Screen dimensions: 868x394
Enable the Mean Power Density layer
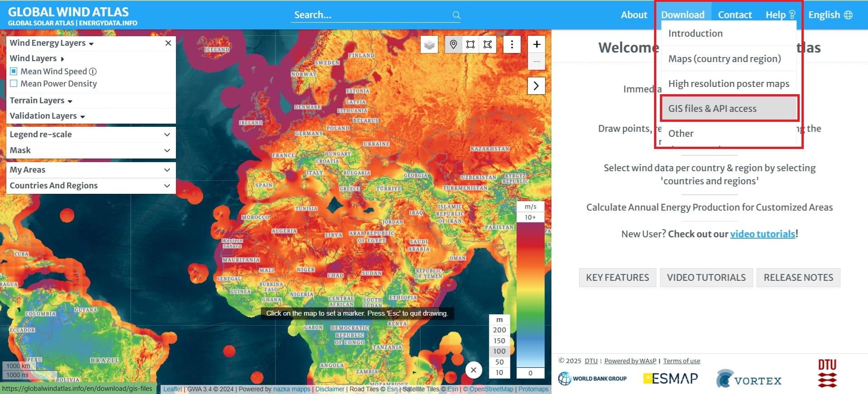14,83
